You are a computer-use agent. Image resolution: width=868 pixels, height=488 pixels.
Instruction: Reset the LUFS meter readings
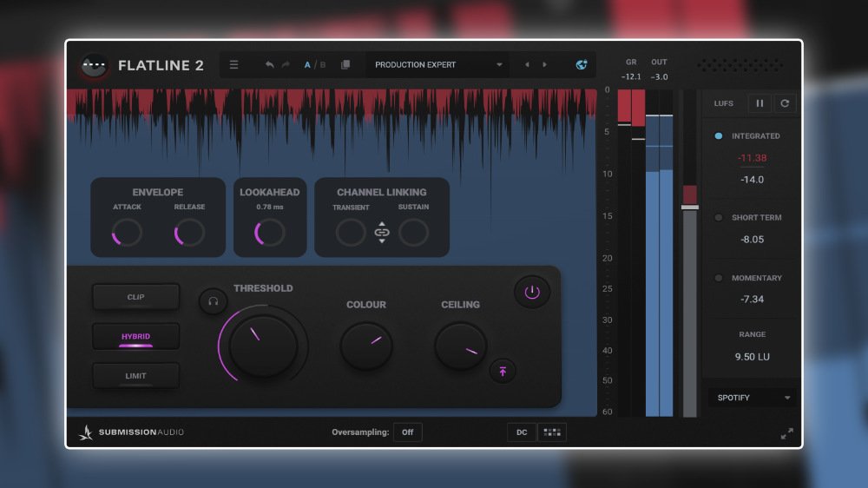pos(785,103)
